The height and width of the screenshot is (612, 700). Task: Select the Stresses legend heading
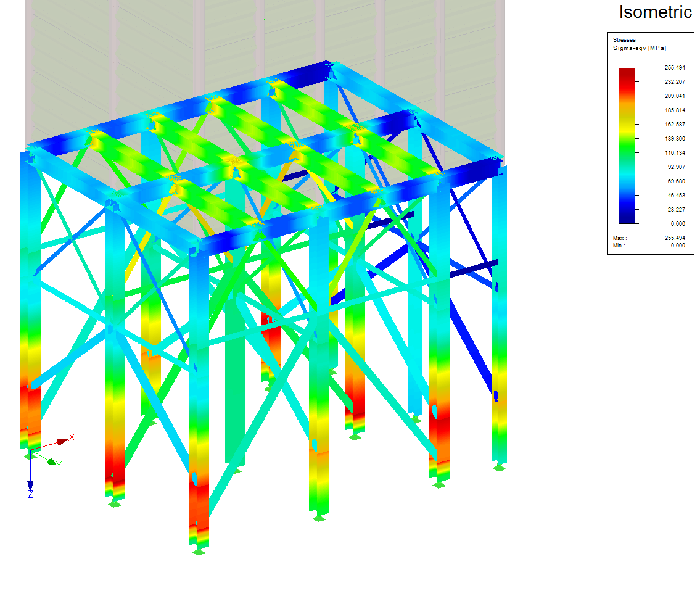624,39
